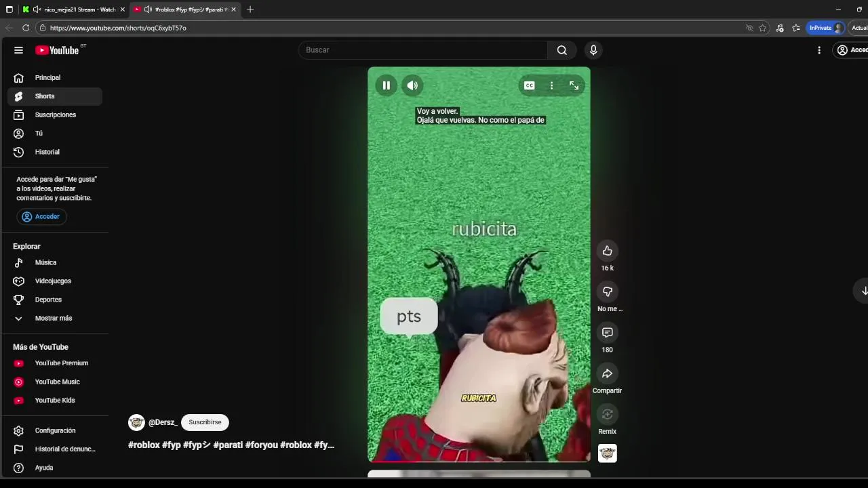Open YouTube Music link
The image size is (868, 488).
55,382
